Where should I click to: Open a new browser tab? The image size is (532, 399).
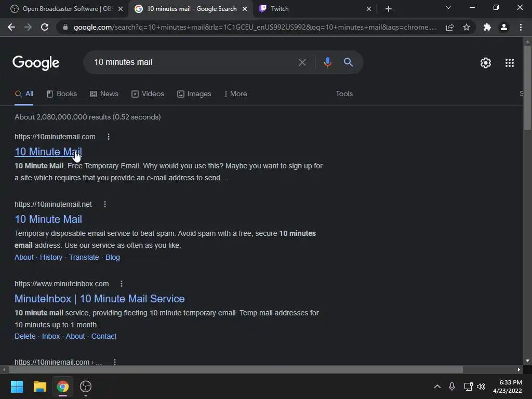(x=389, y=9)
